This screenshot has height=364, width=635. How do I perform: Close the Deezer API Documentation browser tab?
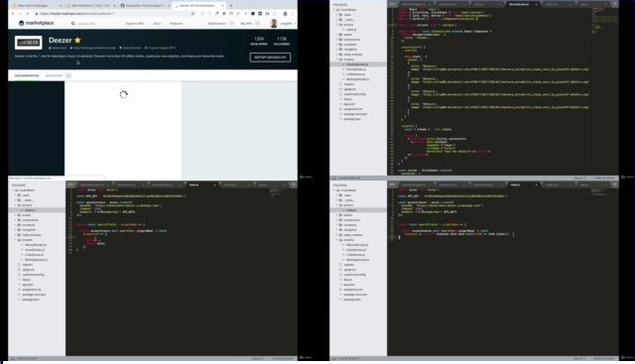pyautogui.click(x=222, y=6)
